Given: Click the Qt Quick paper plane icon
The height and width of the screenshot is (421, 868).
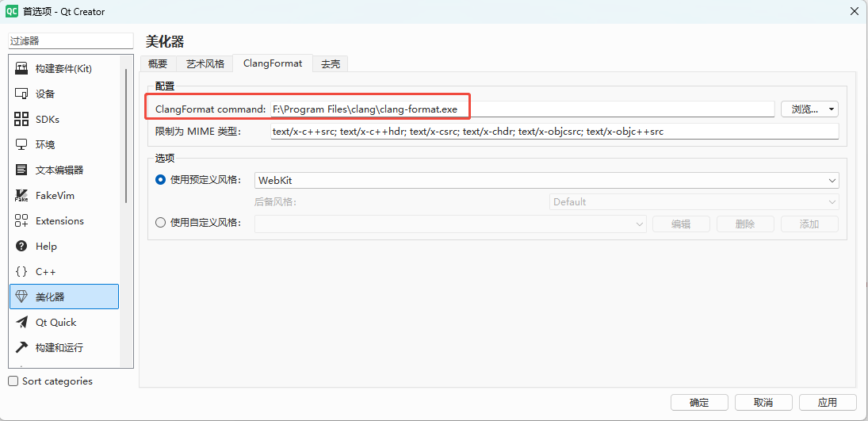Looking at the screenshot, I should pyautogui.click(x=21, y=323).
